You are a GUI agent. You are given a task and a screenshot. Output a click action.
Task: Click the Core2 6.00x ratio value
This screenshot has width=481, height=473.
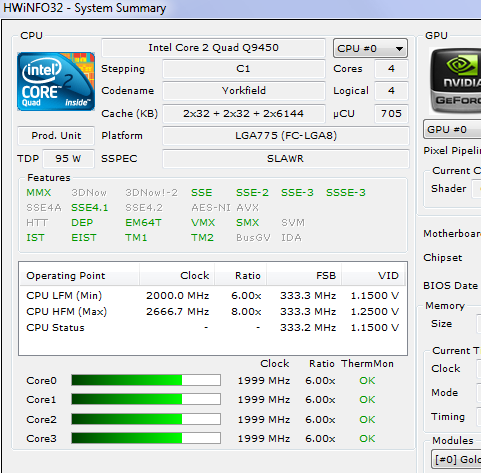(320, 420)
